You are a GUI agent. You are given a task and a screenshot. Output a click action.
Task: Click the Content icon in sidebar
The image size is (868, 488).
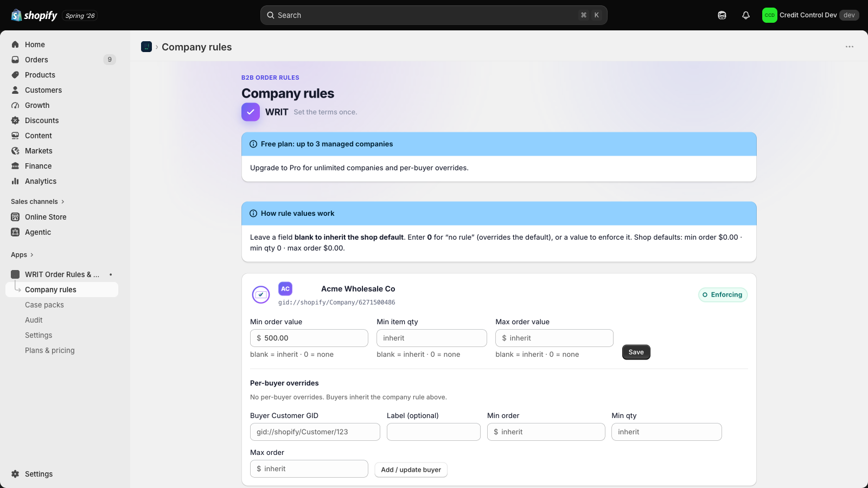(15, 136)
